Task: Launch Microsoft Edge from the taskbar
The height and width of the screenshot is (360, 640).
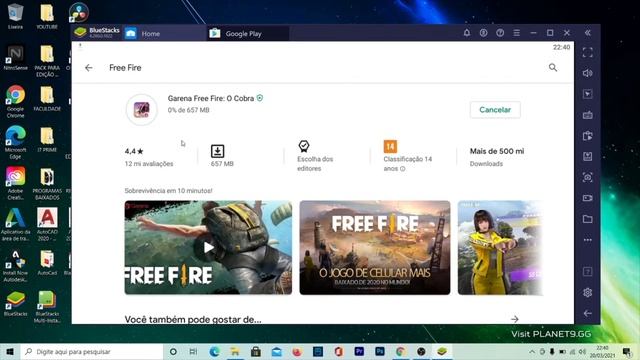Action: pos(214,351)
